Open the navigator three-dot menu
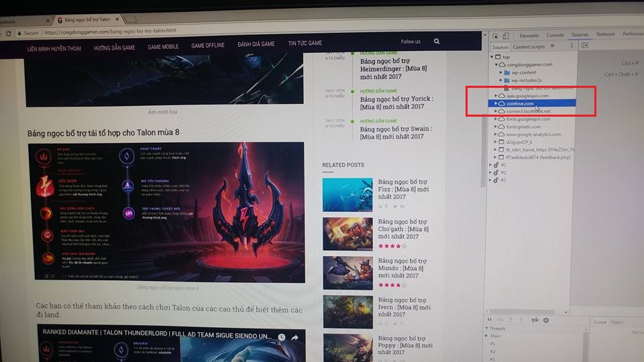 572,46
